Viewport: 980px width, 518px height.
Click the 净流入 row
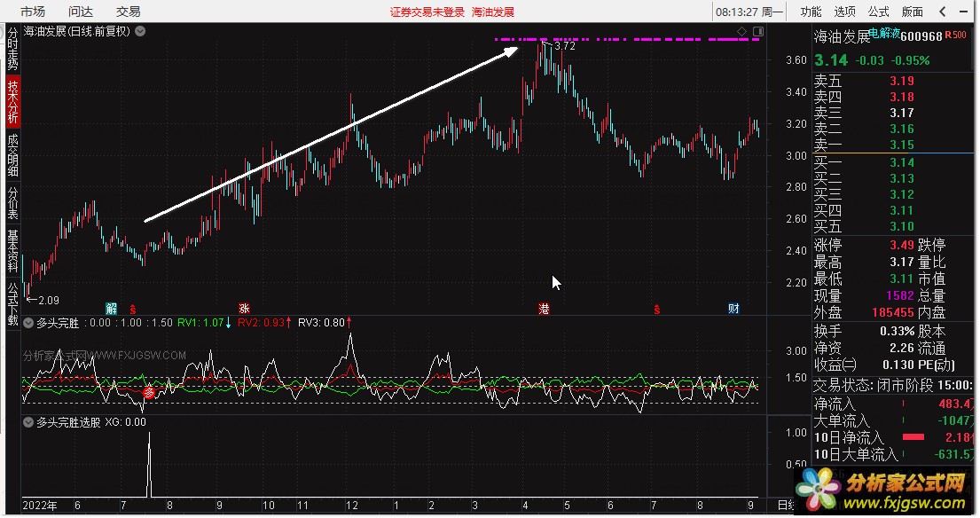pyautogui.click(x=892, y=404)
